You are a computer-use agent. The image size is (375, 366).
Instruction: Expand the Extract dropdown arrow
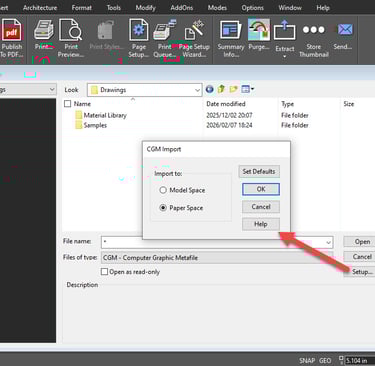point(285,57)
